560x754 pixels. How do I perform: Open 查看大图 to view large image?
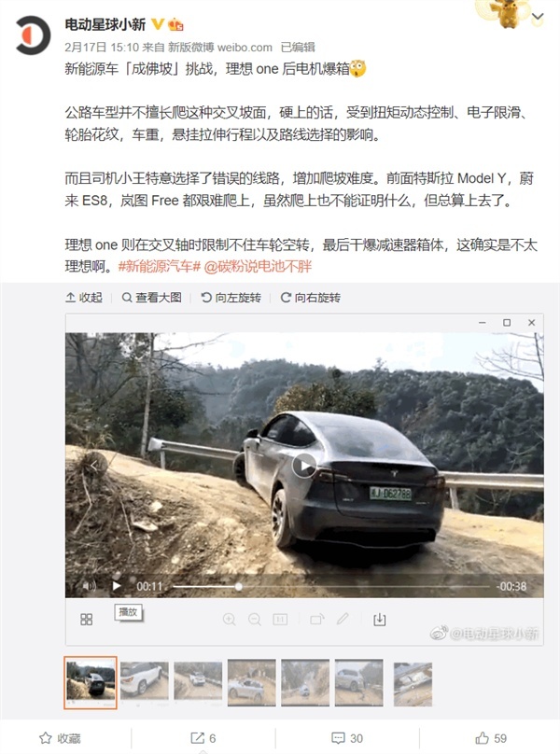tap(152, 298)
